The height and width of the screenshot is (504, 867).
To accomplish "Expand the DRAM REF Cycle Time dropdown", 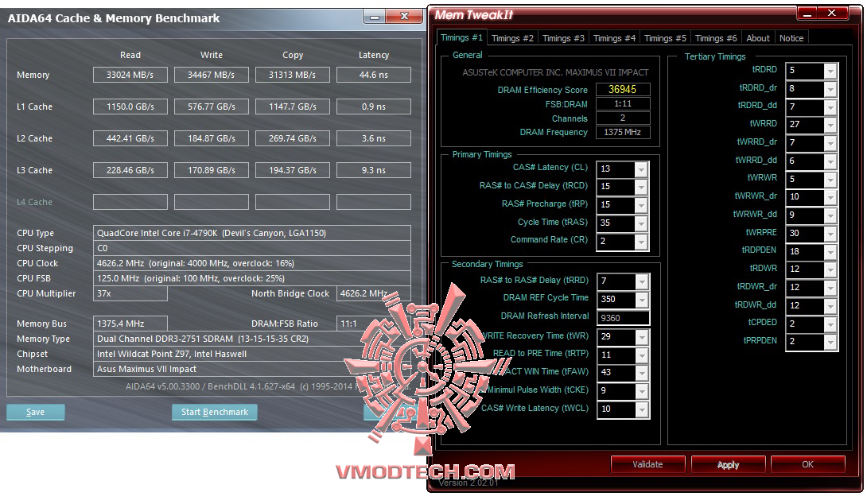I will [x=641, y=300].
